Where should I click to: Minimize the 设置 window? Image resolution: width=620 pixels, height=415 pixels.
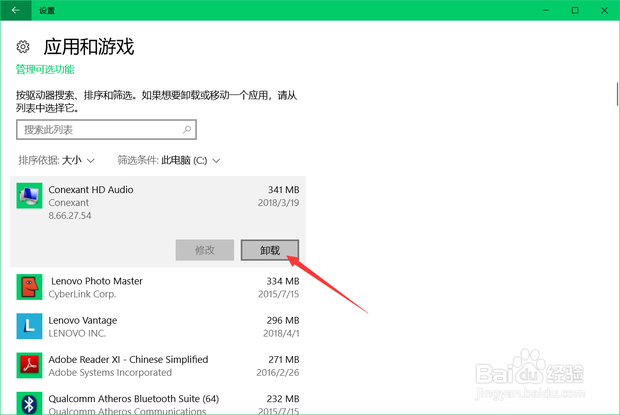click(x=546, y=10)
